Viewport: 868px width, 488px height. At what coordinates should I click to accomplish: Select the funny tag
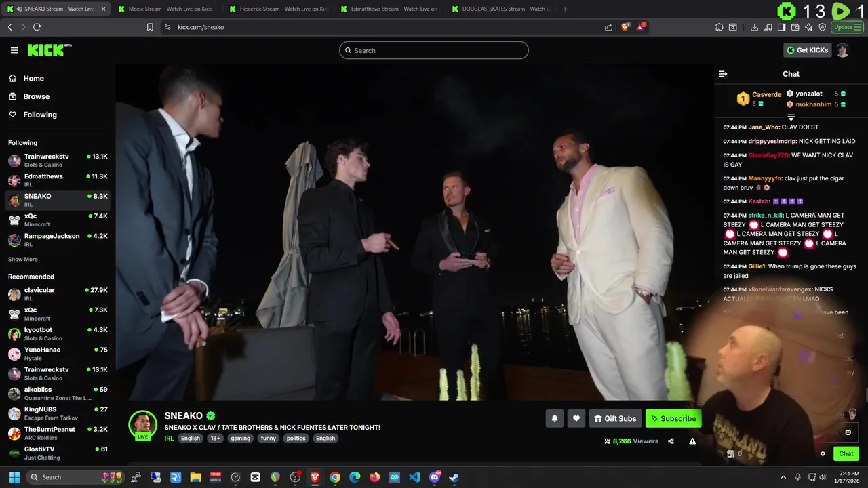click(x=268, y=439)
